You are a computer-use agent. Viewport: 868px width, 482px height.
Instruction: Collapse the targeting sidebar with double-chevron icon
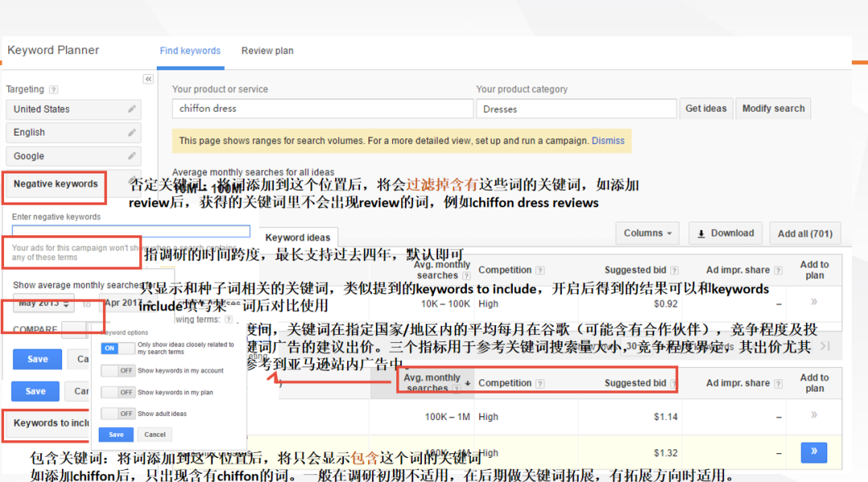click(x=149, y=80)
